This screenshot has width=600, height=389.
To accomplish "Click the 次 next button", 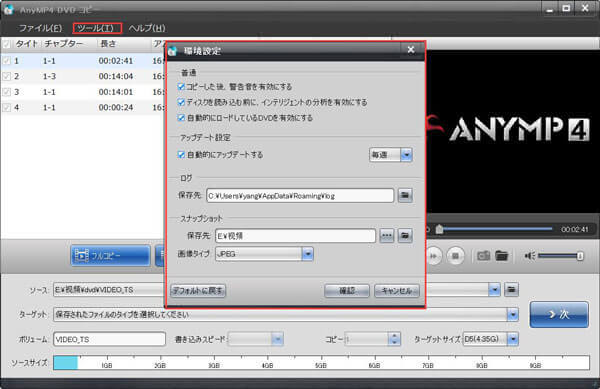I will click(559, 314).
